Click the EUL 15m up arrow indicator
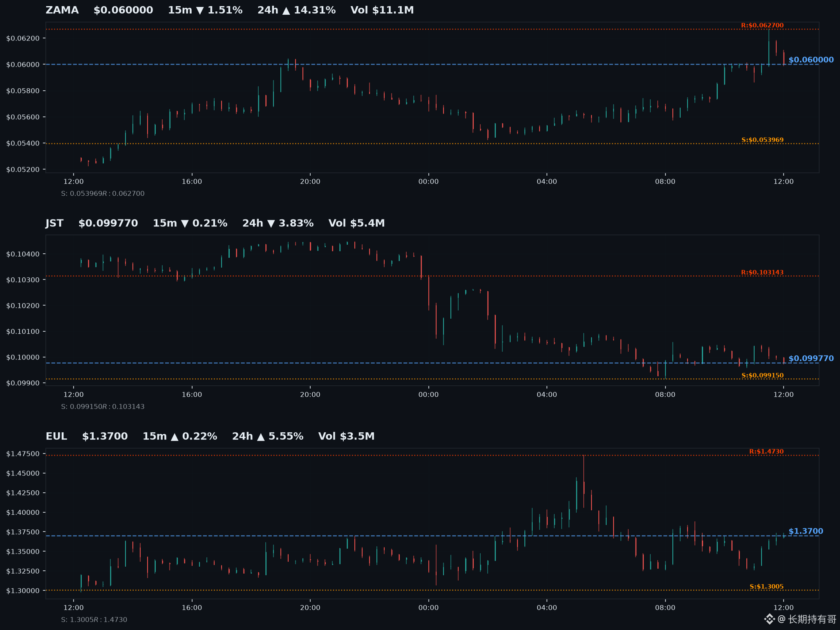Screen dimensions: 840x630 175,437
